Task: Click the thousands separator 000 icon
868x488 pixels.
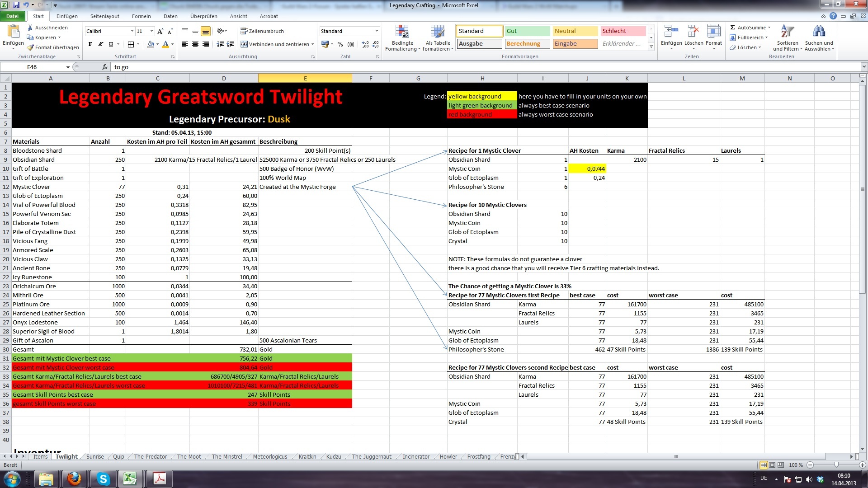Action: click(351, 44)
